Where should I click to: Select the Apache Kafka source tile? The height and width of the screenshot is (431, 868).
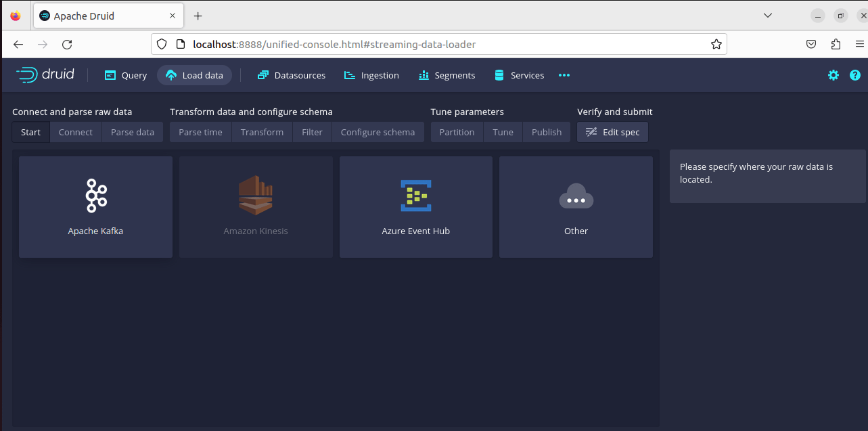pyautogui.click(x=95, y=206)
